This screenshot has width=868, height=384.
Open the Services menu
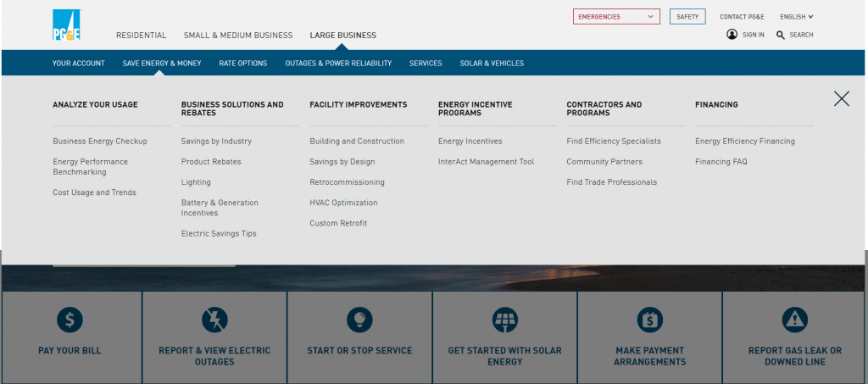pos(426,63)
